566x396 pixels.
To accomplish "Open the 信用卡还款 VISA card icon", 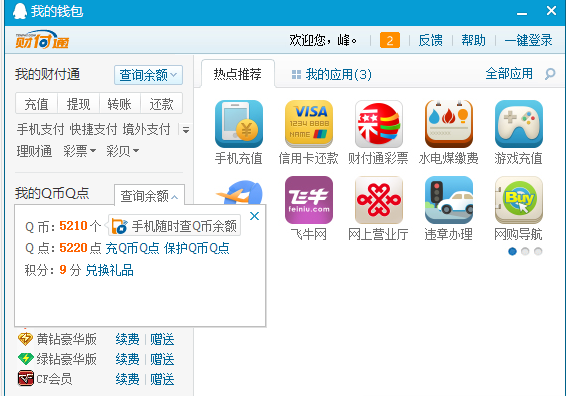I will pos(309,124).
